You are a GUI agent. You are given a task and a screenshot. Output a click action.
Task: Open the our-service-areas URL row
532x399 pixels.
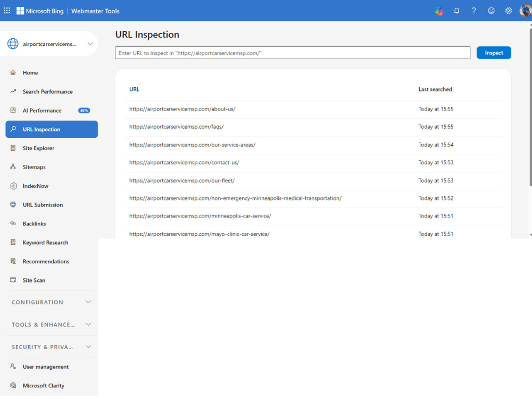[313, 145]
